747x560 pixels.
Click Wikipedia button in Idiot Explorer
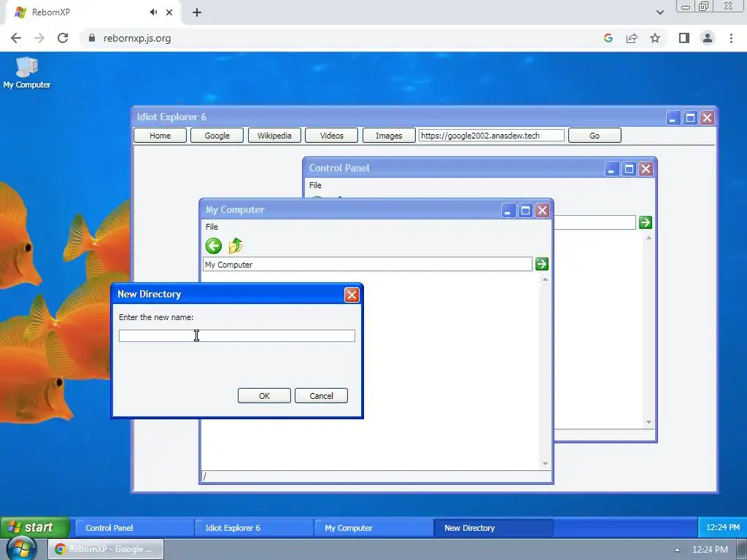coord(274,136)
